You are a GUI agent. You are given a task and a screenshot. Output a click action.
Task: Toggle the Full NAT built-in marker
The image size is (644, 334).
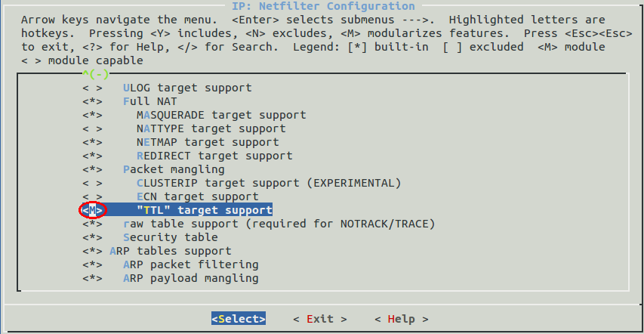tap(92, 101)
